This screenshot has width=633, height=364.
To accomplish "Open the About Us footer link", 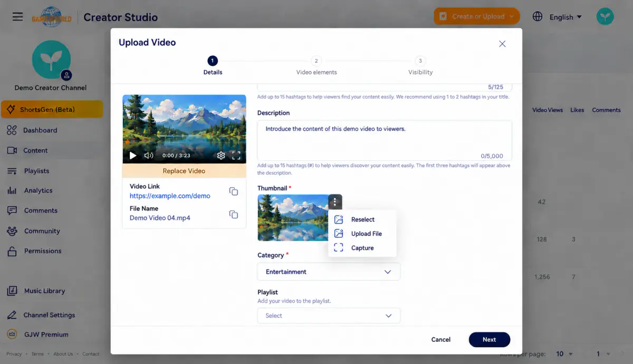I will pos(63,354).
